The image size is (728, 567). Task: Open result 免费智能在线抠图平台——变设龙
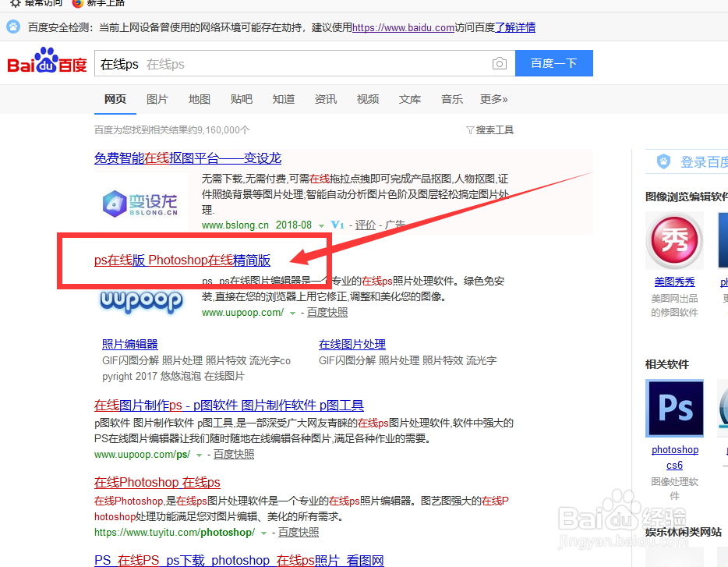188,158
